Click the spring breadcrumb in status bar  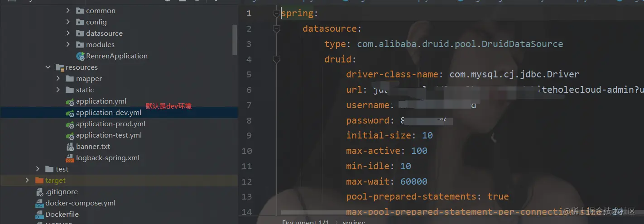pyautogui.click(x=354, y=222)
